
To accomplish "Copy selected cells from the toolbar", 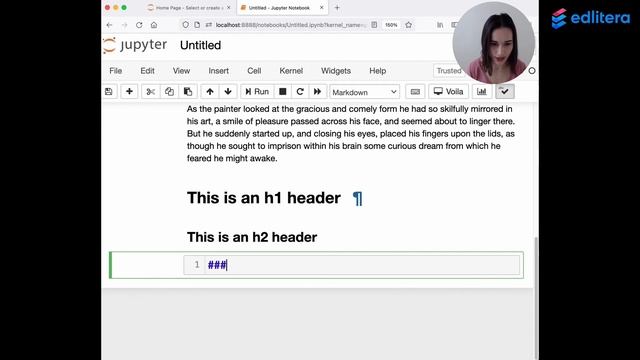I will click(169, 91).
